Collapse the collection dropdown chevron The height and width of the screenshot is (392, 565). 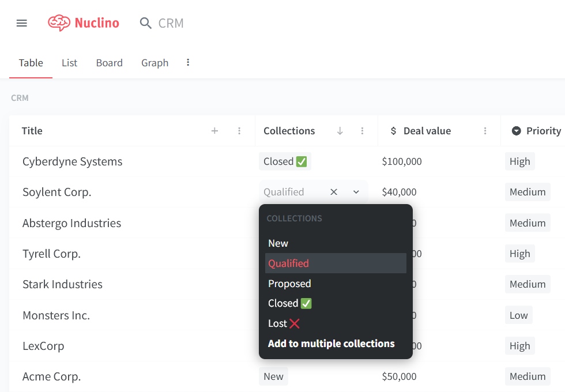pyautogui.click(x=356, y=192)
